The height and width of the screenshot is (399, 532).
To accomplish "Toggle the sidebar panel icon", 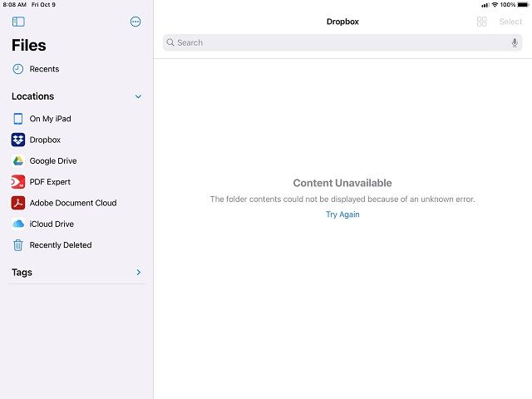I will click(18, 22).
